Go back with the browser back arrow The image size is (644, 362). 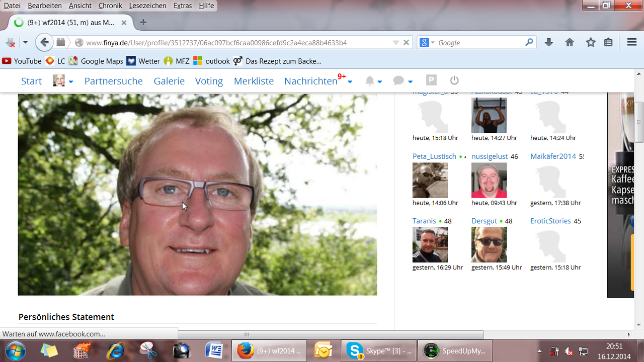click(44, 43)
